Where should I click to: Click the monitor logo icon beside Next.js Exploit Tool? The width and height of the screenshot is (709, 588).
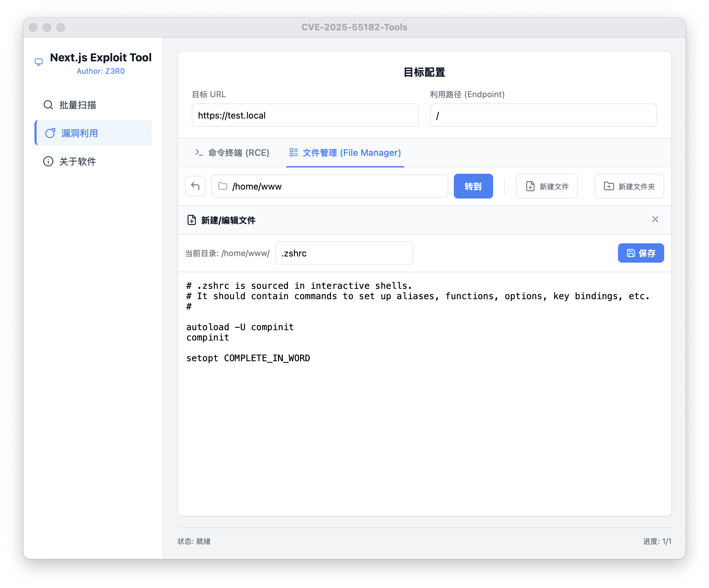point(39,62)
